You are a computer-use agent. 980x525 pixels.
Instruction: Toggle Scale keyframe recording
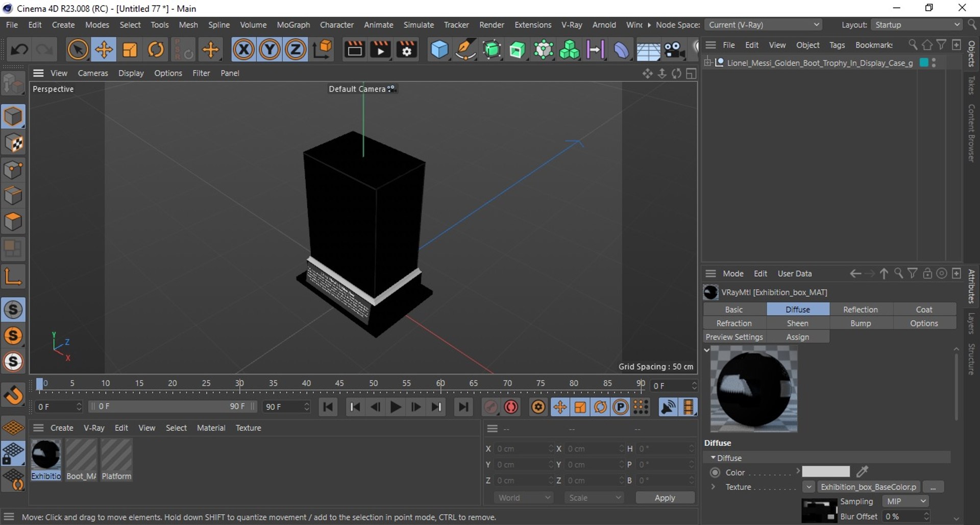(x=580, y=407)
